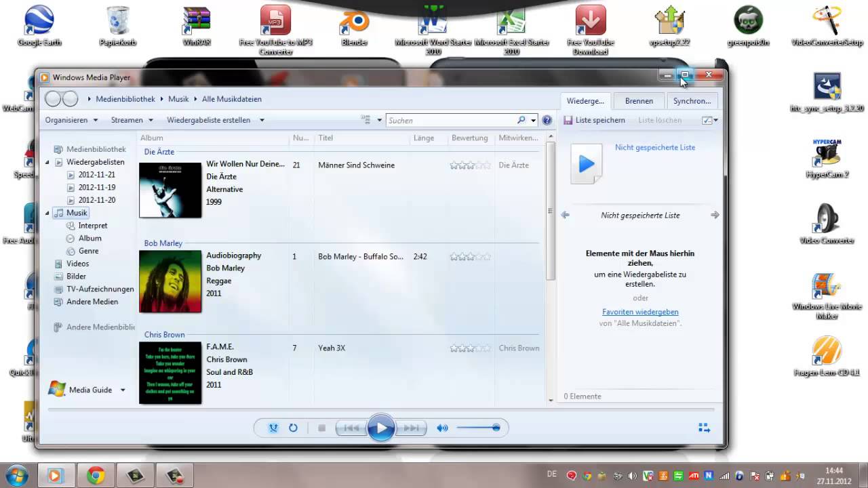Switch to the Wiedergabe tab
Screen dimensions: 868x488
point(585,101)
